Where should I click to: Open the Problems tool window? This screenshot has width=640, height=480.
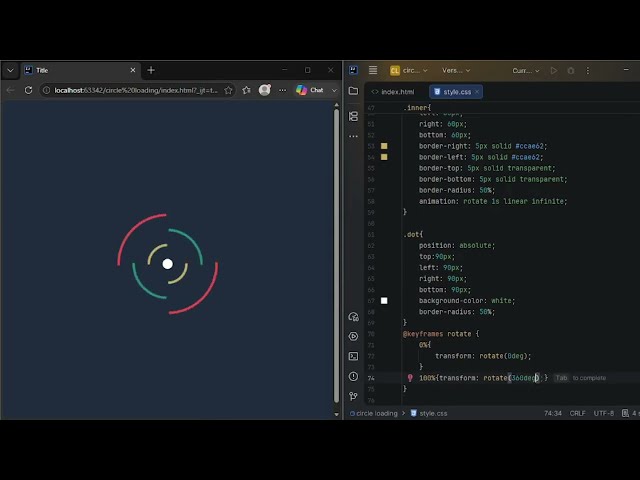coord(353,376)
